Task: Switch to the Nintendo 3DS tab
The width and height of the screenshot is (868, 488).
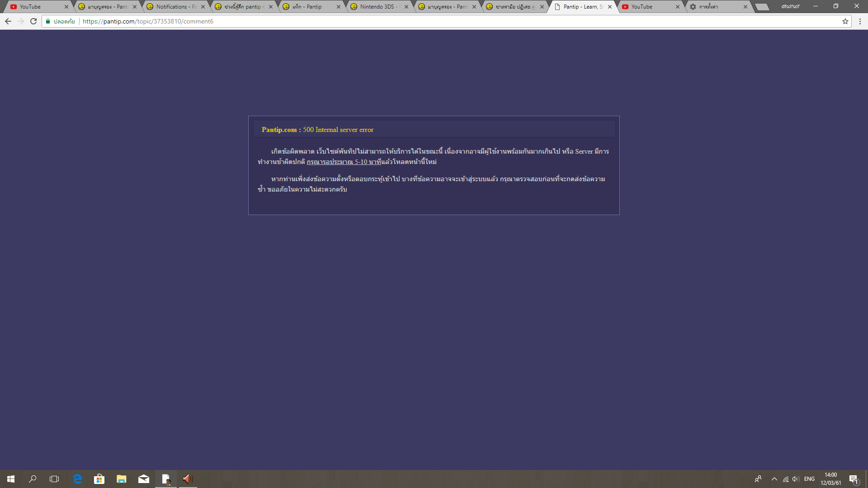Action: tap(377, 7)
